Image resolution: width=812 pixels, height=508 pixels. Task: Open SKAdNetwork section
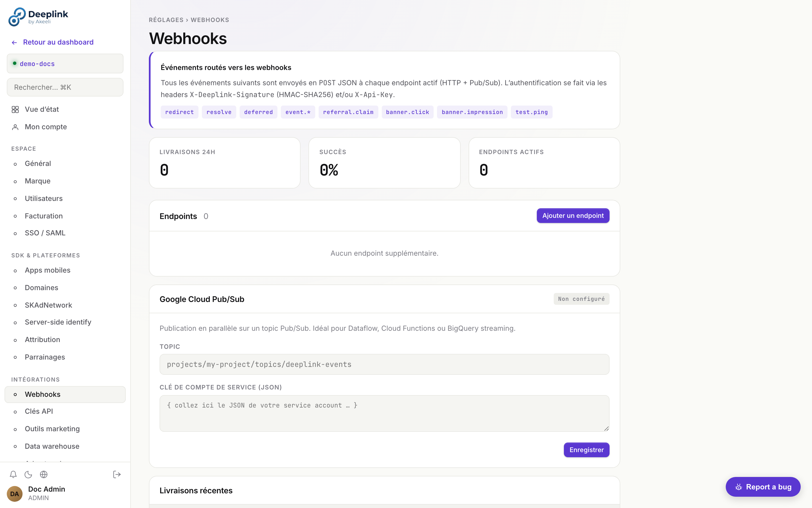(x=65, y=305)
